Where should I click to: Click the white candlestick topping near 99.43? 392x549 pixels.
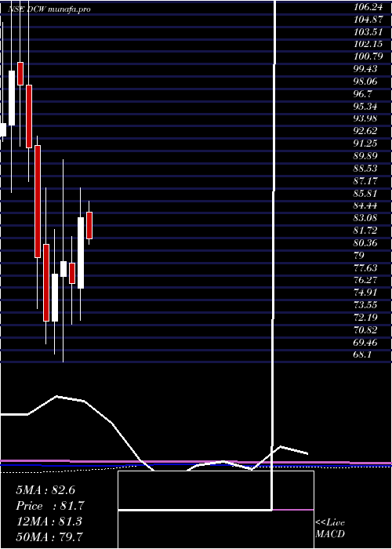(x=12, y=98)
